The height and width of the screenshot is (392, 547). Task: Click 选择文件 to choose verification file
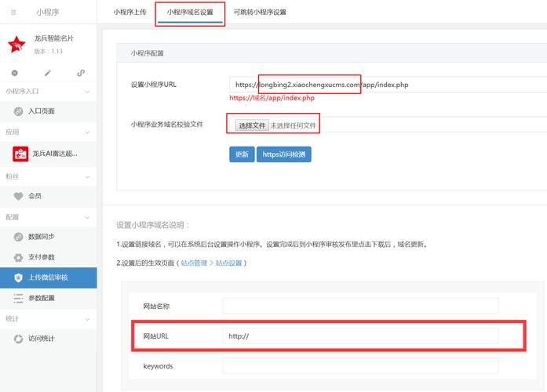click(x=252, y=125)
